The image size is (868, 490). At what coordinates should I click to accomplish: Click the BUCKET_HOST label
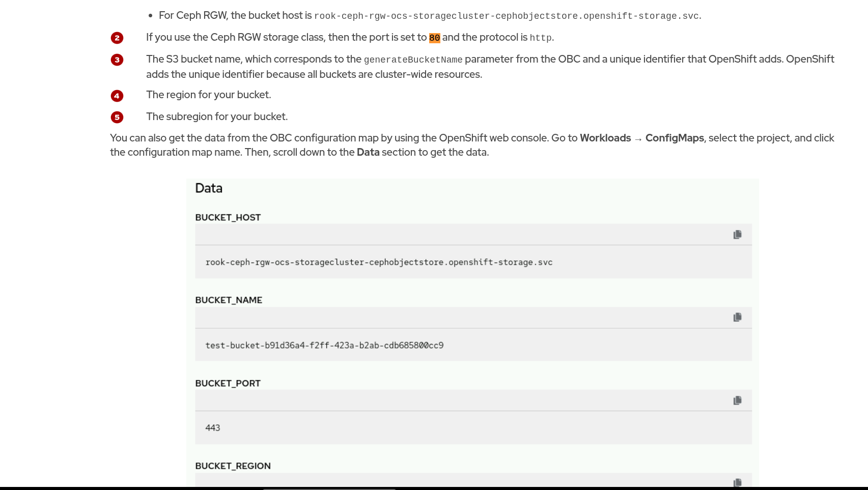[x=228, y=218]
